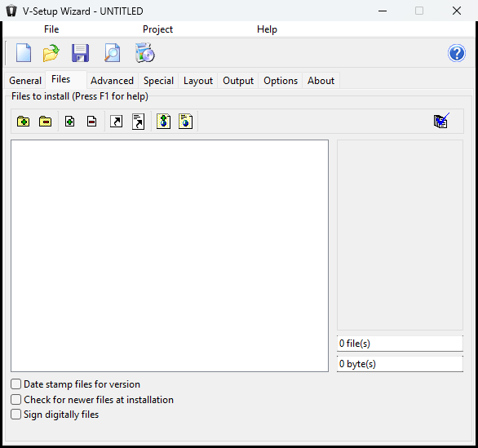Viewport: 478px width, 448px height.
Task: Open the Help menu
Action: [267, 29]
